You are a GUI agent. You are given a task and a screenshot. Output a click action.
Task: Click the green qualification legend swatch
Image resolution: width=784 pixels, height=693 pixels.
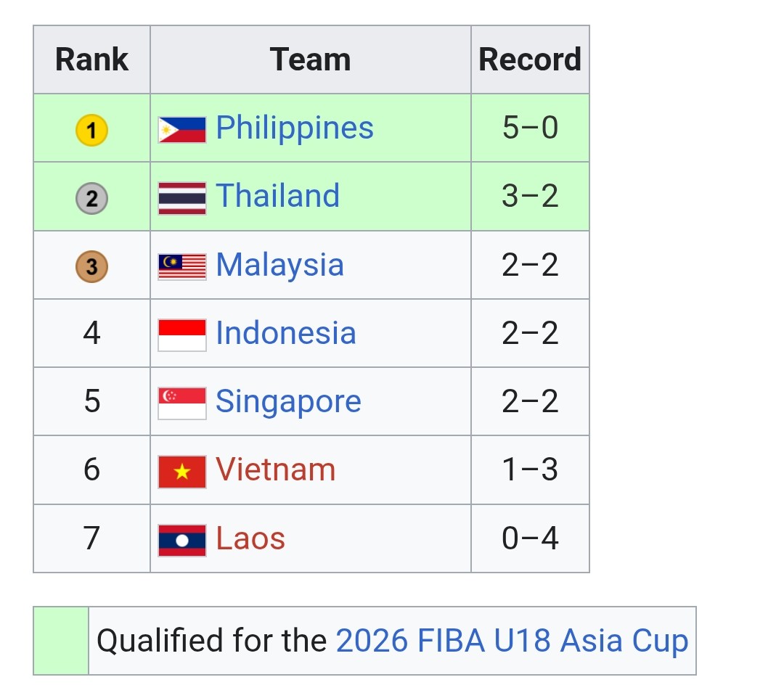pyautogui.click(x=61, y=641)
